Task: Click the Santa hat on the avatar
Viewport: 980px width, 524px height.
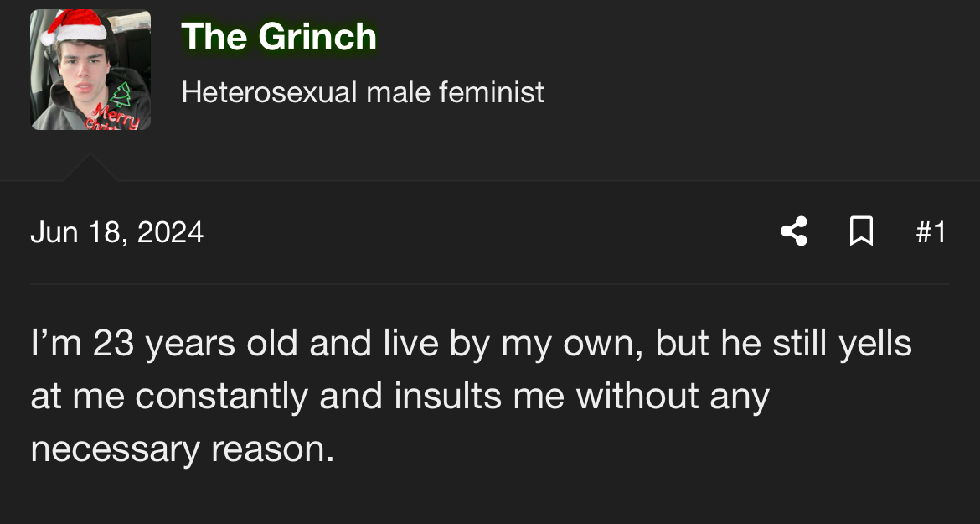Action: (x=75, y=27)
